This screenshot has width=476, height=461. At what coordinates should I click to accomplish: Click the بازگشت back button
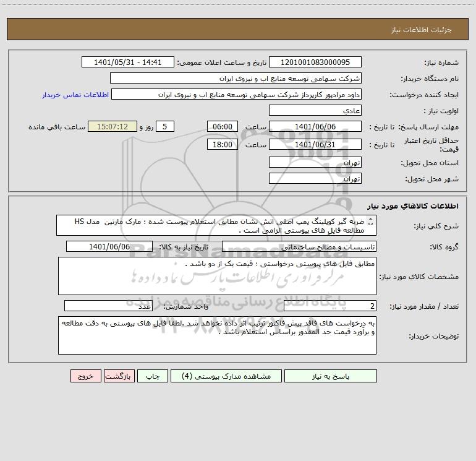(x=119, y=376)
